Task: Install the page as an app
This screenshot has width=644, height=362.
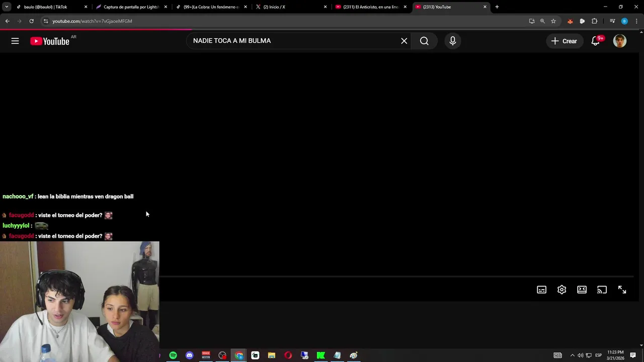Action: 532,21
